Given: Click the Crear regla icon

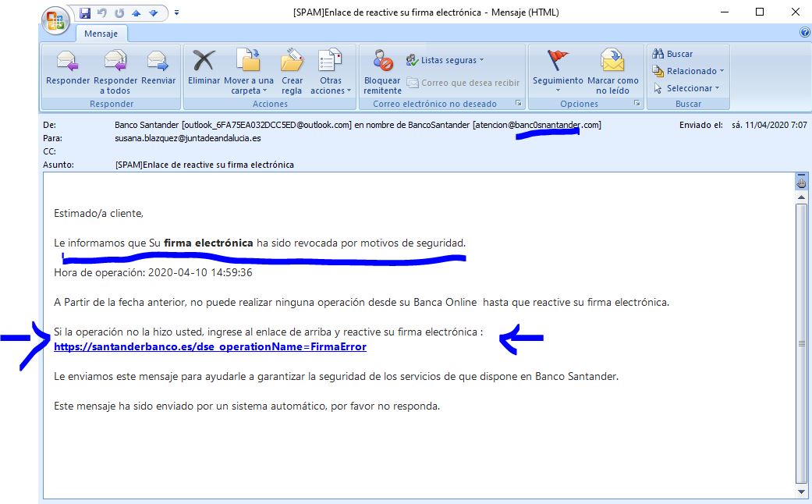Looking at the screenshot, I should [x=292, y=60].
